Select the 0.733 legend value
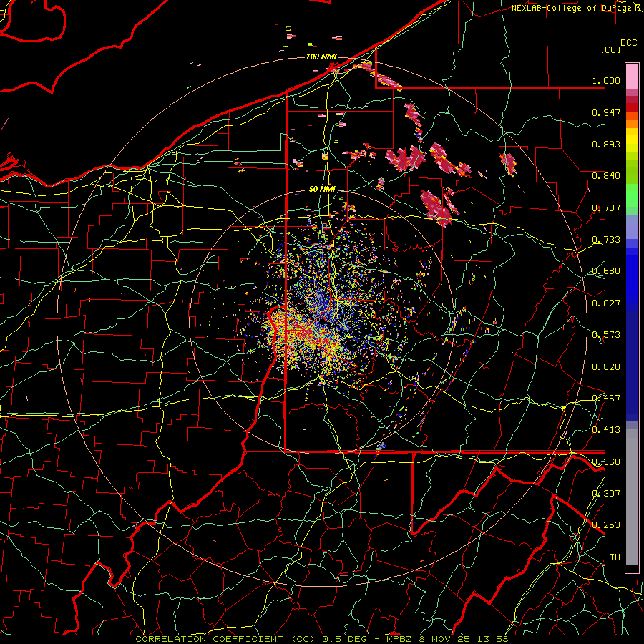Viewport: 644px width, 644px height. (606, 240)
